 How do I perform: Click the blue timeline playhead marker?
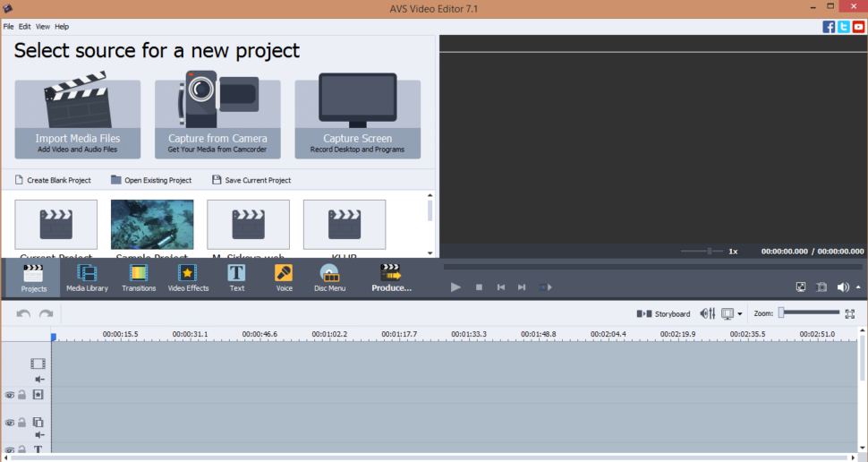(x=53, y=337)
